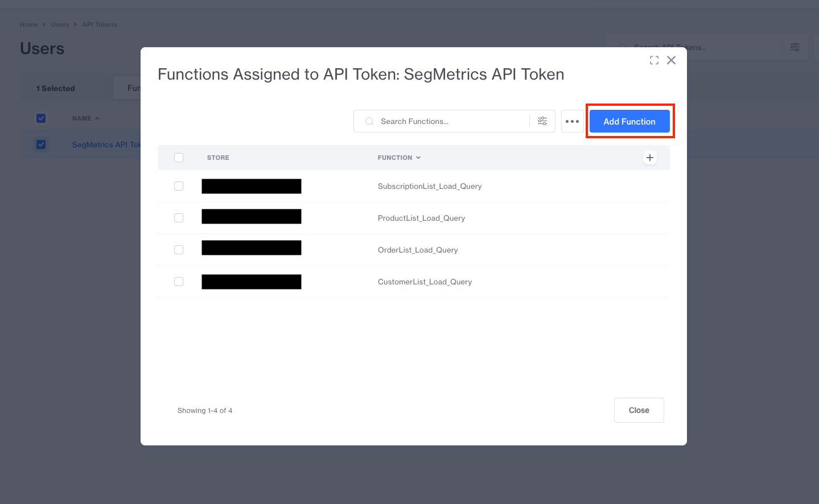Check the SubscriptionList_Load_Query row checkbox
This screenshot has width=819, height=504.
(179, 186)
